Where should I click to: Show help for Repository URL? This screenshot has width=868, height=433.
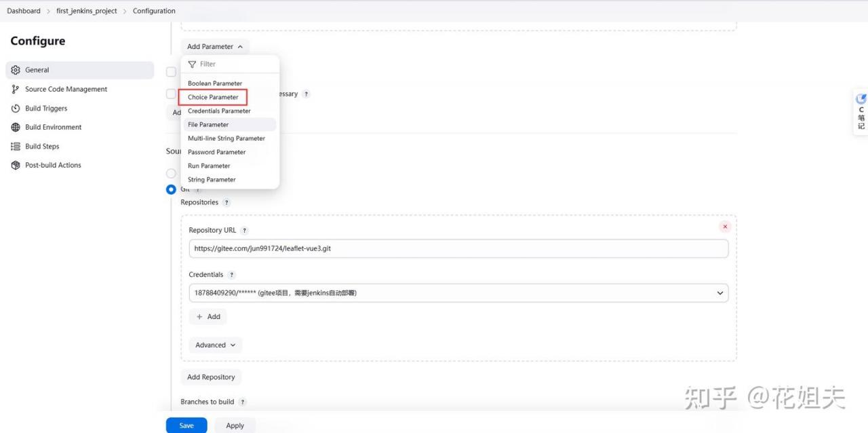coord(245,231)
